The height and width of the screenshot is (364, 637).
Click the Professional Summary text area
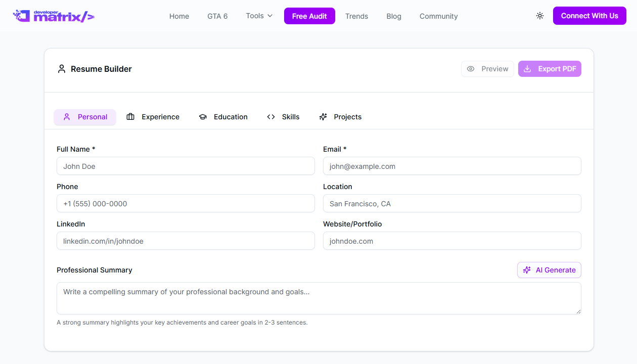pos(319,298)
